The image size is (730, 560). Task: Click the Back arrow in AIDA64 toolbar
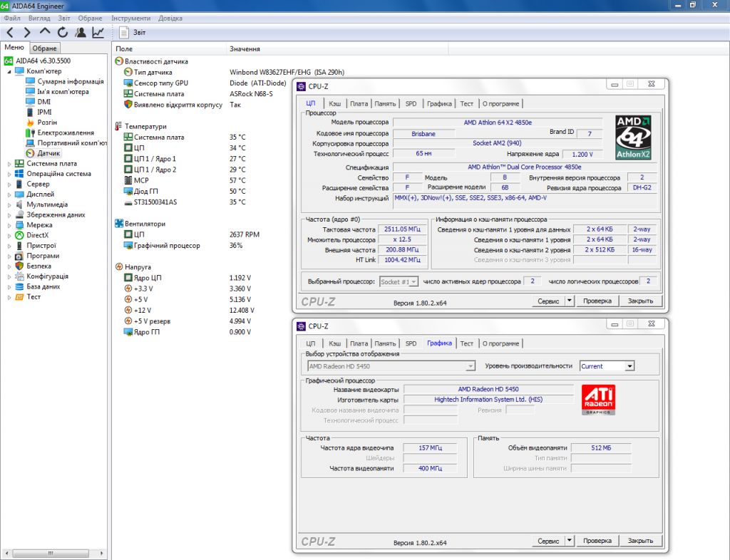tap(10, 33)
